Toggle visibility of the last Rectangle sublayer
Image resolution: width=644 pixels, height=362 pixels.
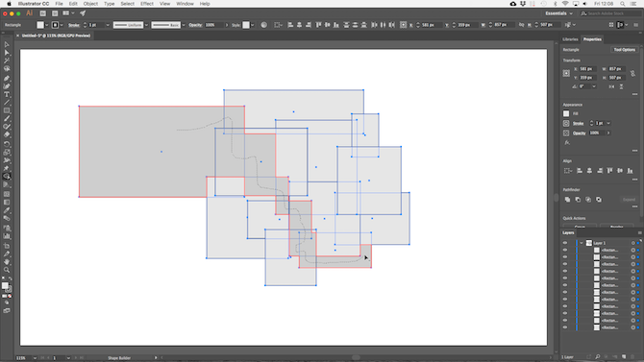tap(565, 327)
